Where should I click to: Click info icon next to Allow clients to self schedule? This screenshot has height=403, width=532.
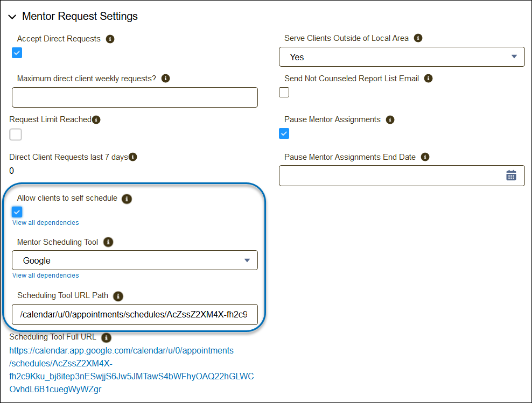pyautogui.click(x=127, y=199)
